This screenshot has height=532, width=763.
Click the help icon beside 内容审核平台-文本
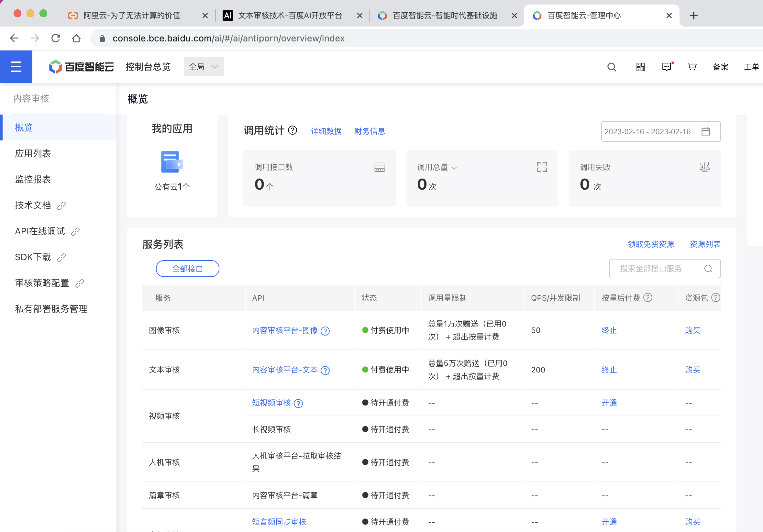coord(325,371)
